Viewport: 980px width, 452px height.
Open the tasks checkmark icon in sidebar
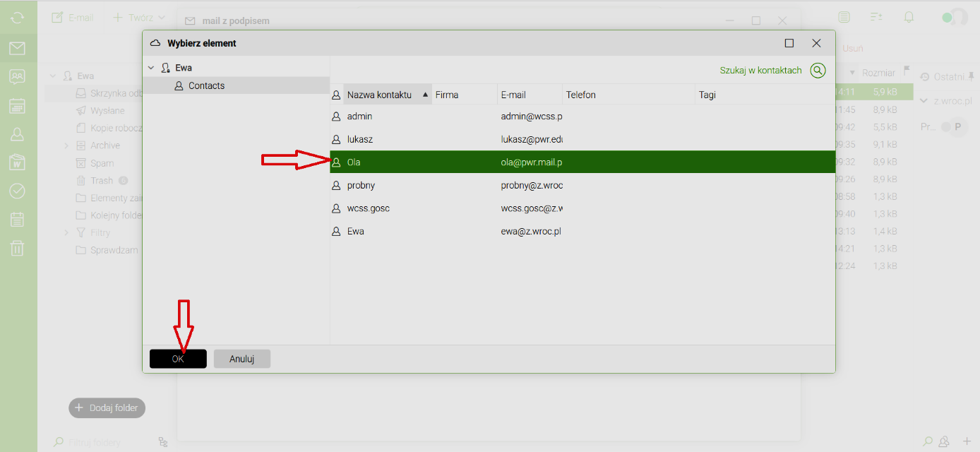18,191
